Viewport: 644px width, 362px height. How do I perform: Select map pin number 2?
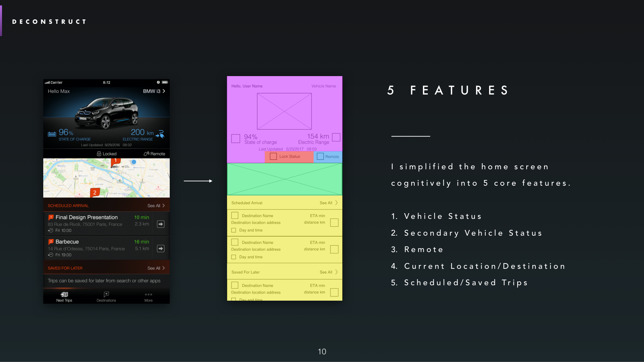tap(95, 193)
